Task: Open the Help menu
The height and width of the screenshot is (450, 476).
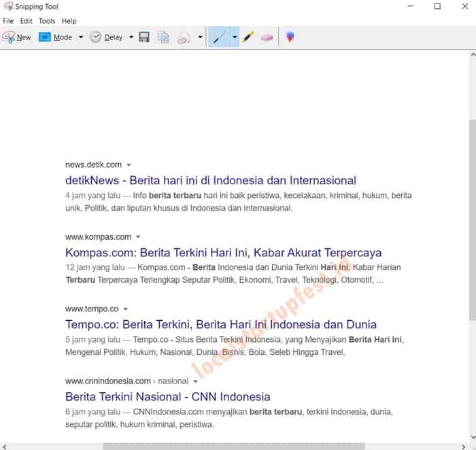Action: pyautogui.click(x=69, y=21)
